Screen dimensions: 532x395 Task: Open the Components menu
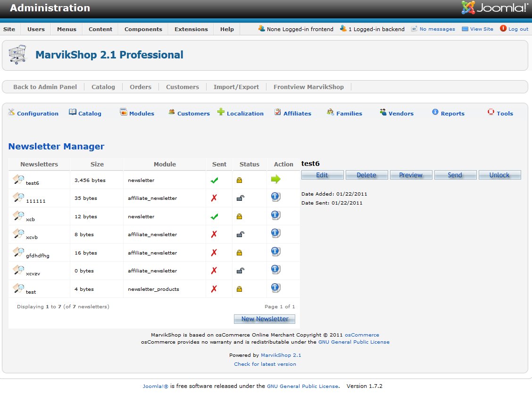143,29
